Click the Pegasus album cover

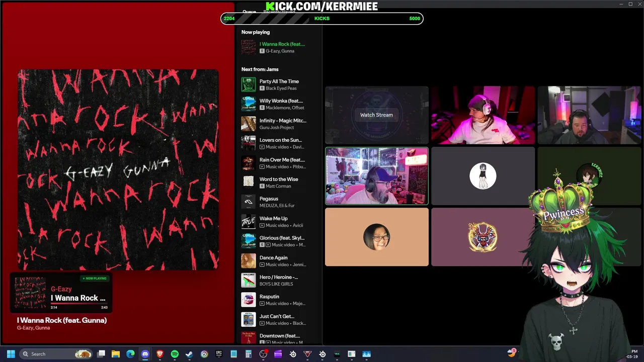point(249,202)
